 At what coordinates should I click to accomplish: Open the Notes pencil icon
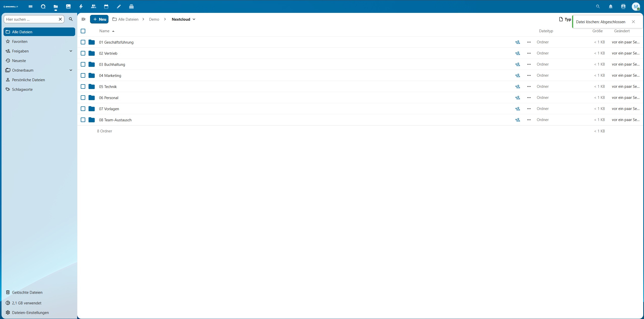119,7
